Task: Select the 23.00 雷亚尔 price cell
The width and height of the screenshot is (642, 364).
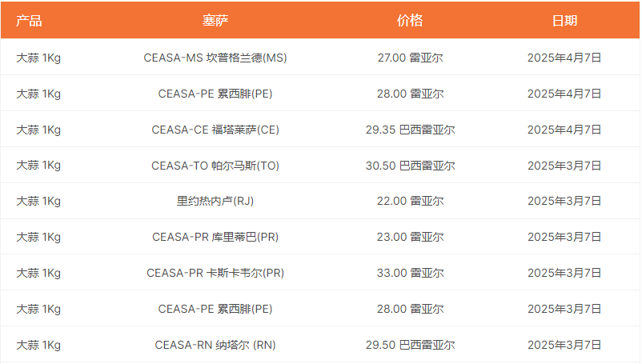Action: tap(410, 237)
